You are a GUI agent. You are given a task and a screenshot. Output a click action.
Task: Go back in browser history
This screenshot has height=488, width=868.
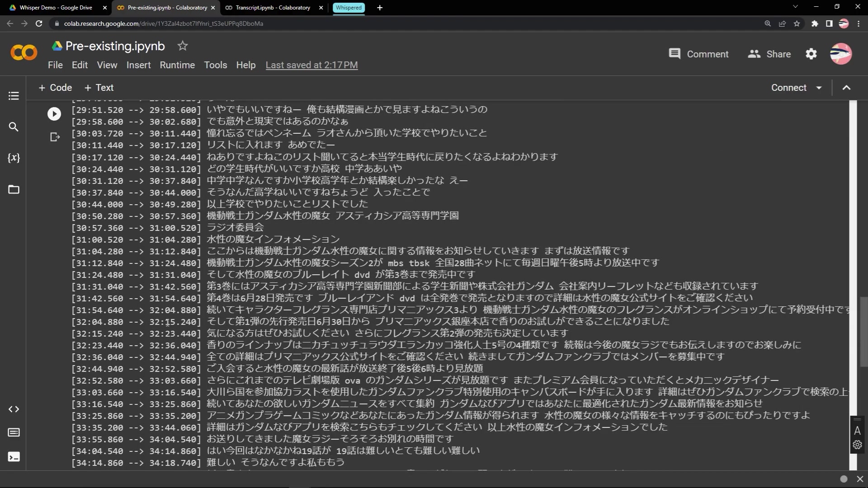click(x=10, y=23)
